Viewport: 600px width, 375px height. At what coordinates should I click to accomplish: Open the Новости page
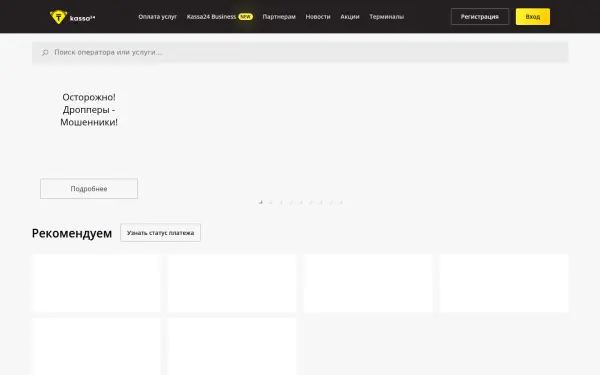[x=318, y=17]
